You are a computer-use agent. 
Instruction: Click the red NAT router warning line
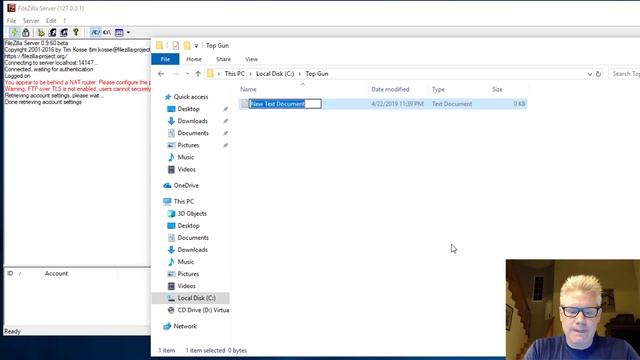(77, 82)
